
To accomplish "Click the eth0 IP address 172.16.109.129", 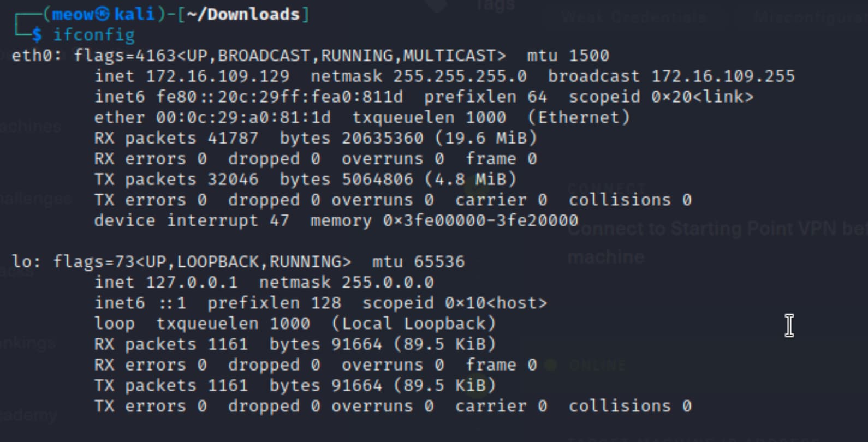I will [217, 76].
